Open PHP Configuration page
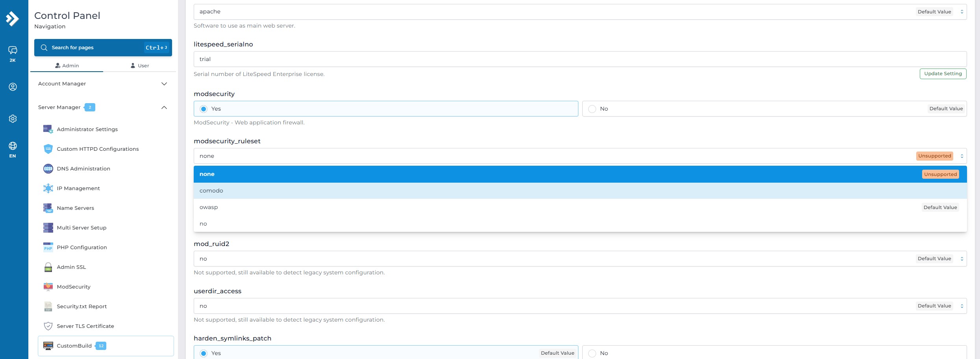Image resolution: width=980 pixels, height=359 pixels. [x=82, y=247]
